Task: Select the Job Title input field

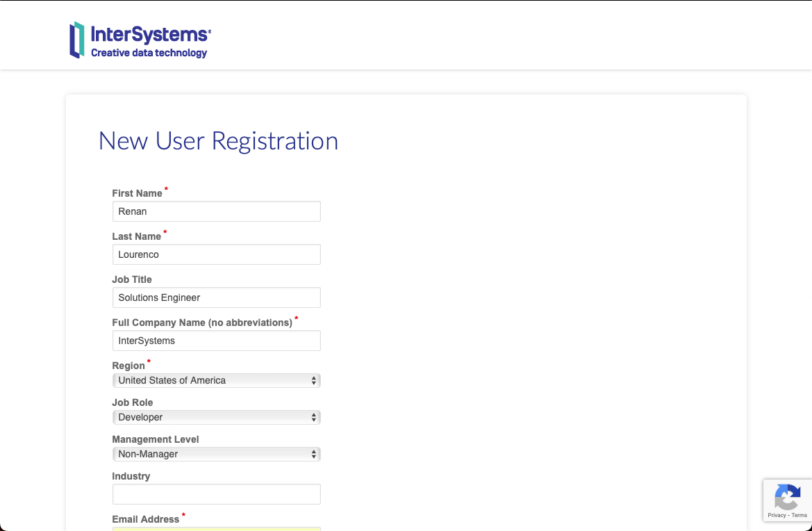Action: 216,297
